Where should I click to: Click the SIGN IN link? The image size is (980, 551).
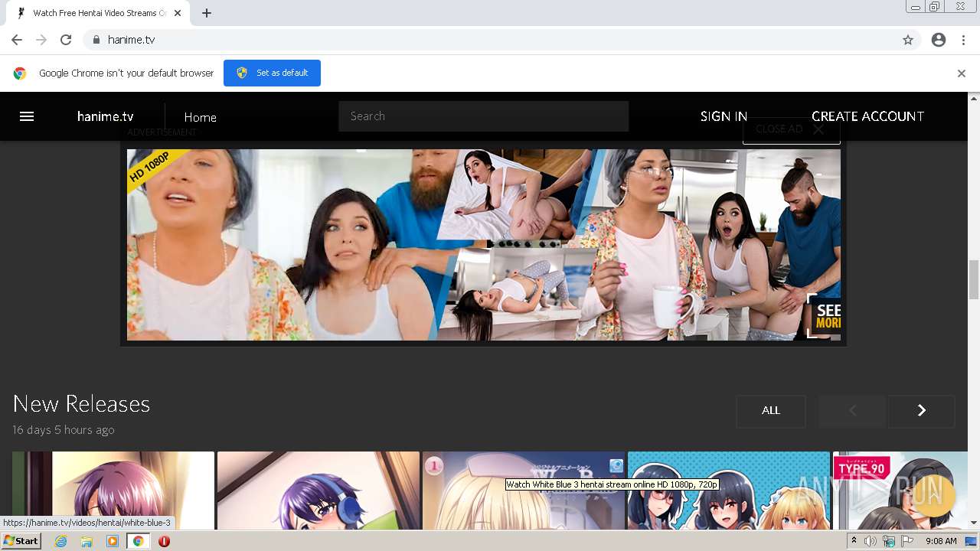point(724,116)
